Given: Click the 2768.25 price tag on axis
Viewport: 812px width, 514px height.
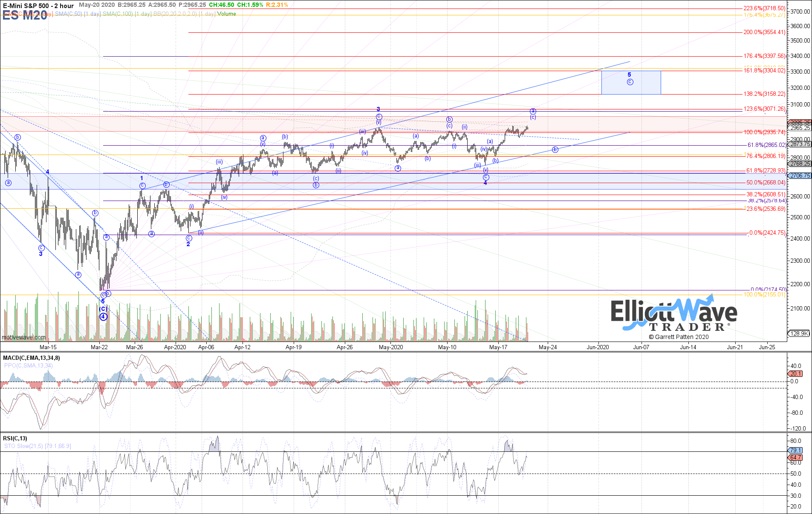Looking at the screenshot, I should point(800,164).
